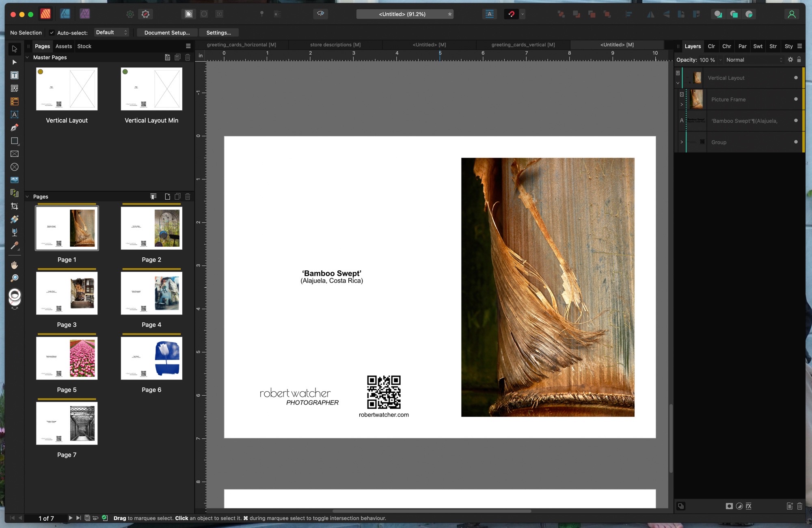
Task: Go to next page arrow
Action: 71,518
